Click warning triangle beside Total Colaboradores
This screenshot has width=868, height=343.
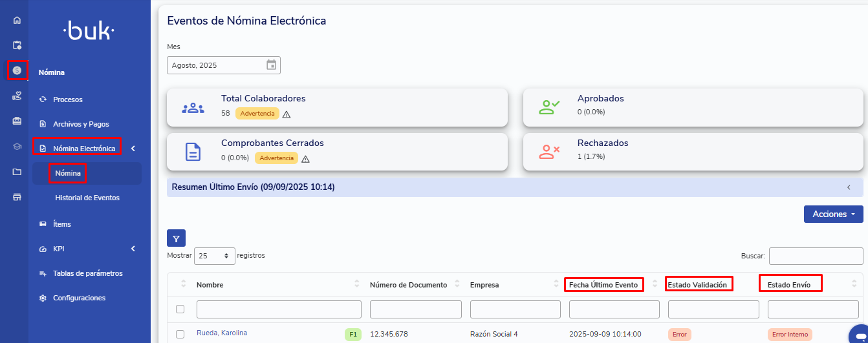pos(287,114)
